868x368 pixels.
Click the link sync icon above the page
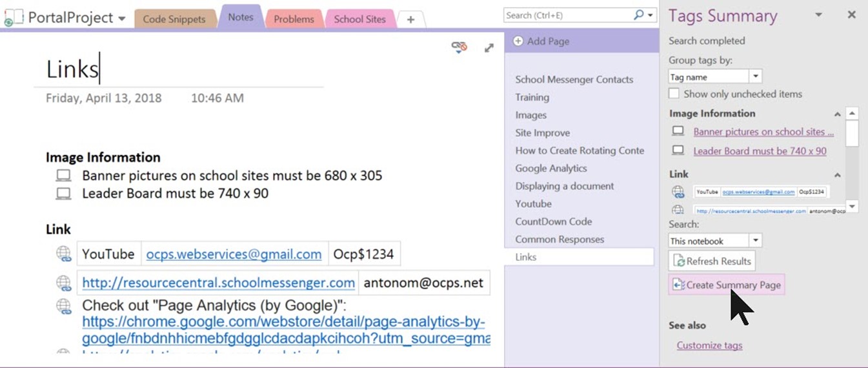point(459,46)
